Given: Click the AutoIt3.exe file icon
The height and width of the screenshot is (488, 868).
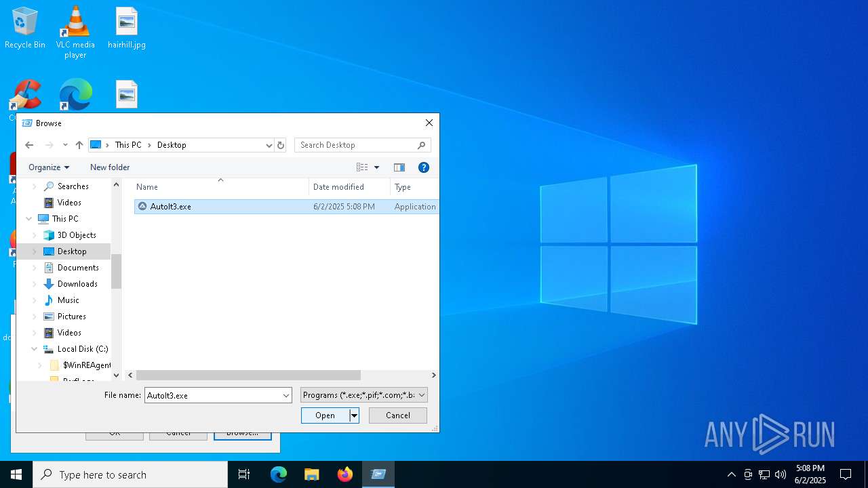Looking at the screenshot, I should pos(142,207).
